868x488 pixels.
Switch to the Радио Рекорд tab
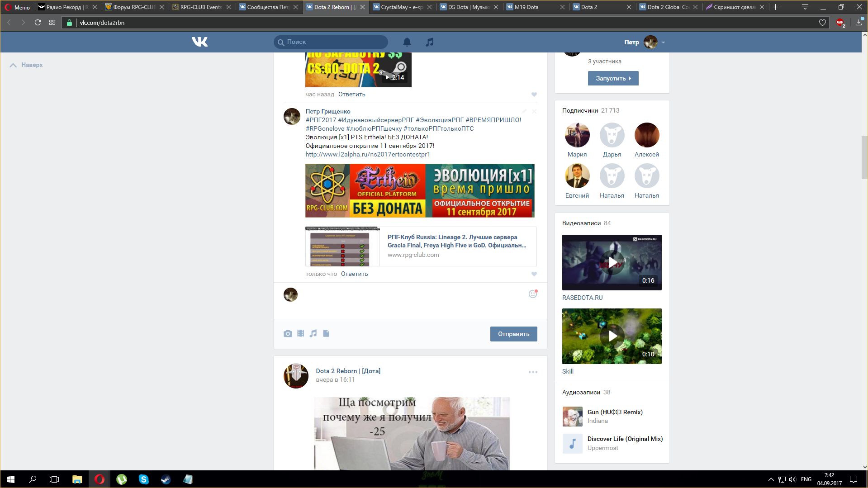tap(67, 7)
